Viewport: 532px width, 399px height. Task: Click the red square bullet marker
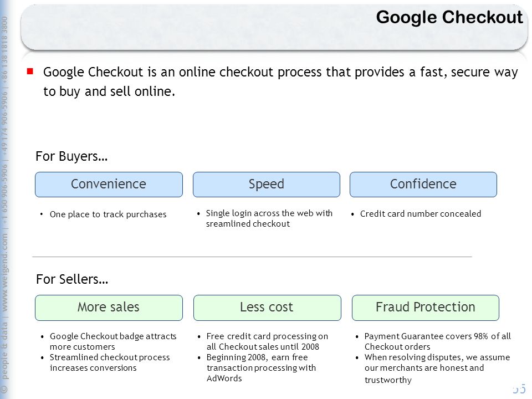(x=30, y=71)
